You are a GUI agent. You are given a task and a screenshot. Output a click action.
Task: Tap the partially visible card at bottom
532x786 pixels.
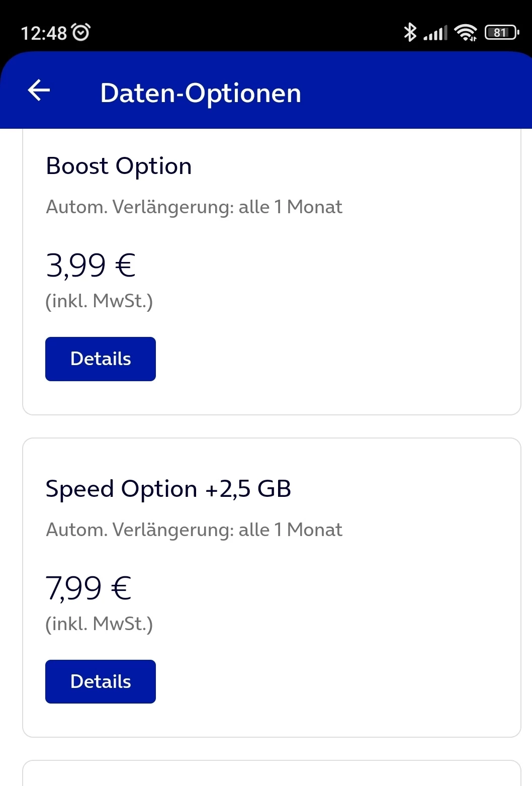point(272,774)
